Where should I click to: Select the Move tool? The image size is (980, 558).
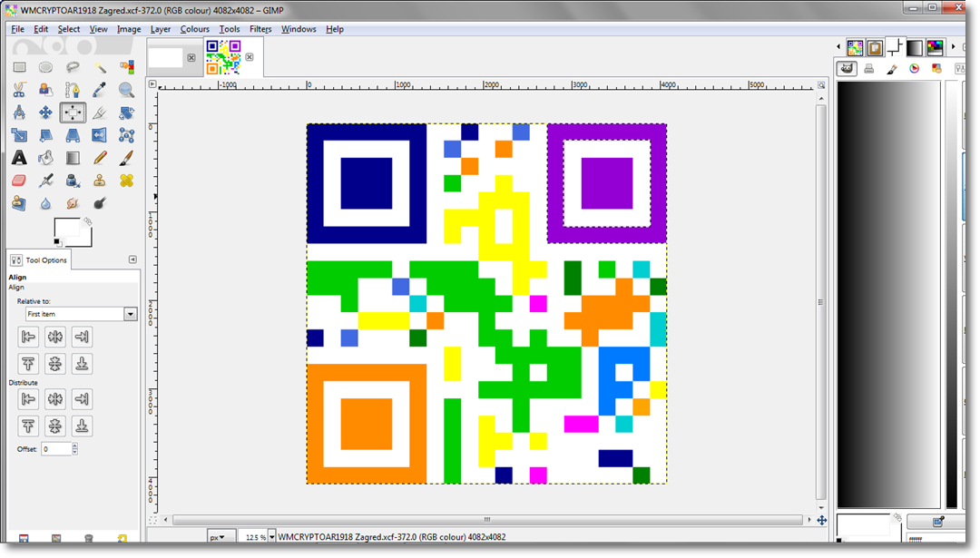pos(45,113)
